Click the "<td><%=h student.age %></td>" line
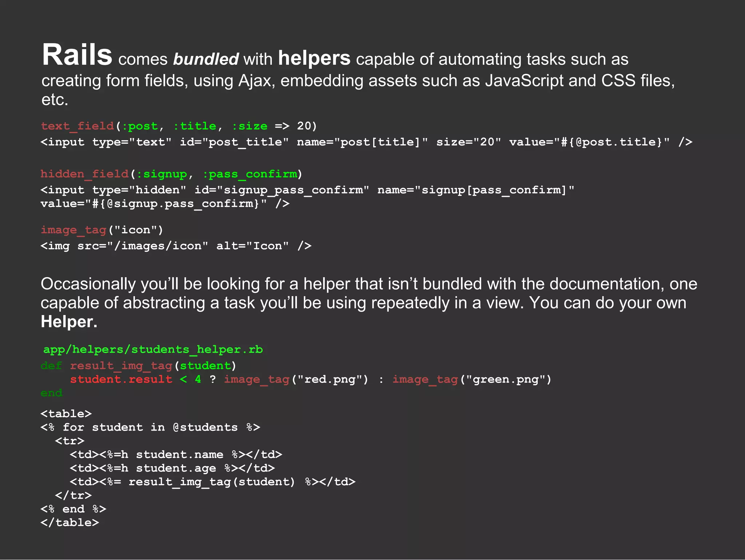Image resolution: width=745 pixels, height=560 pixels. 172,468
